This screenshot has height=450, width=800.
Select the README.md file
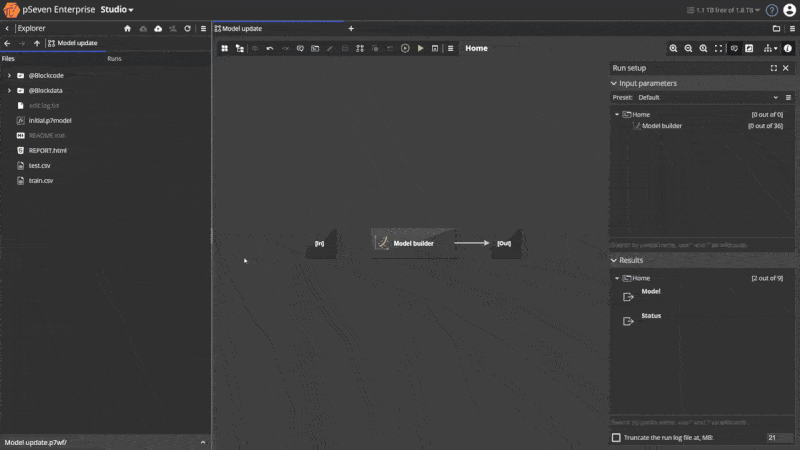[x=105, y=135]
